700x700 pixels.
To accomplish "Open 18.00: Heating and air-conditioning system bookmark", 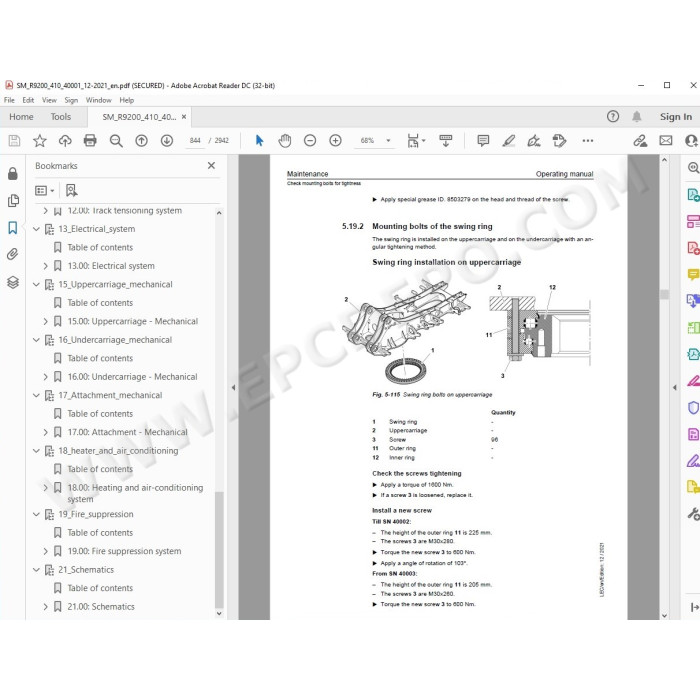I will [x=135, y=493].
